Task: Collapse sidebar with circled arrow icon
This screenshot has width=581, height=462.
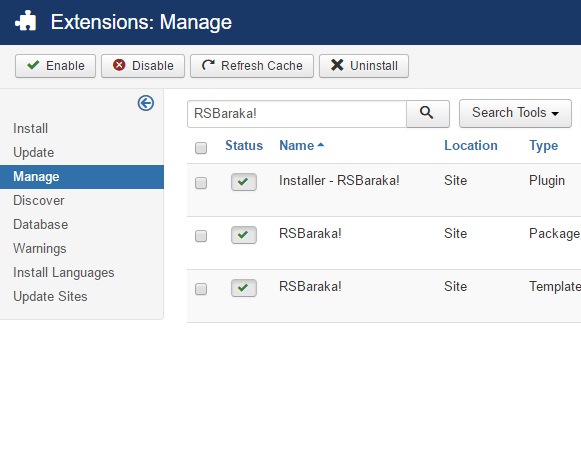Action: point(146,103)
